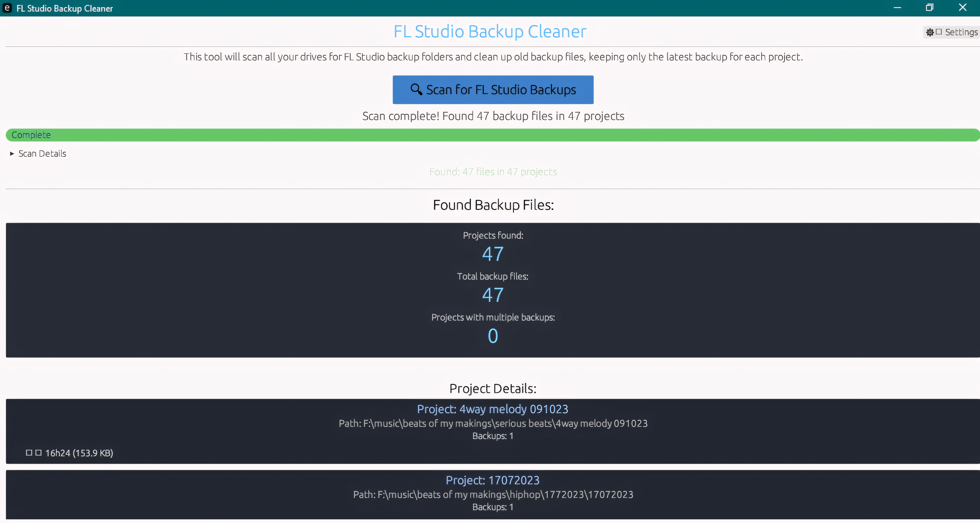Click the 4way melody 091023 path text
980x523 pixels.
tap(493, 424)
